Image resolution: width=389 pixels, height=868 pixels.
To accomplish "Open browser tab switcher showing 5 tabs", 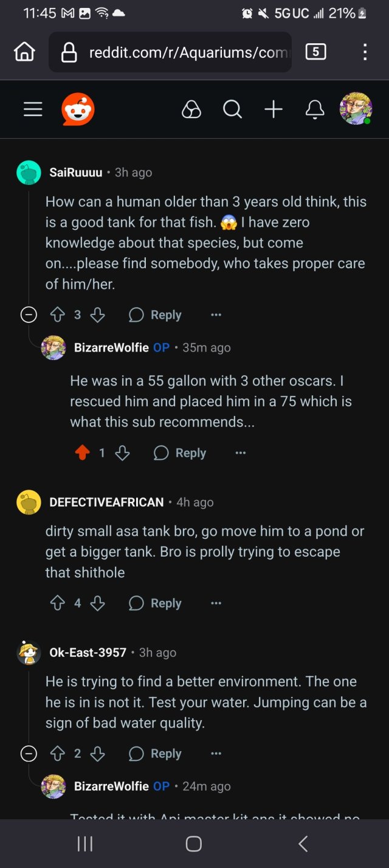I will (x=315, y=52).
